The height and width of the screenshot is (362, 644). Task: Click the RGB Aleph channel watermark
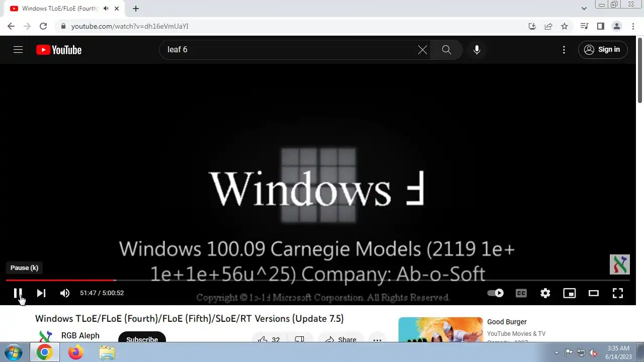(x=620, y=264)
